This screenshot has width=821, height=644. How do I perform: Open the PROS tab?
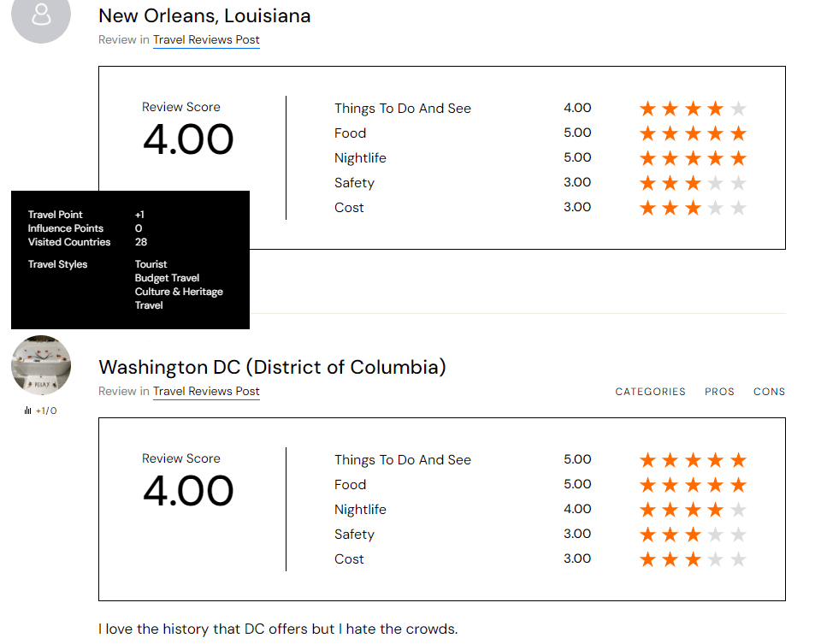[719, 392]
